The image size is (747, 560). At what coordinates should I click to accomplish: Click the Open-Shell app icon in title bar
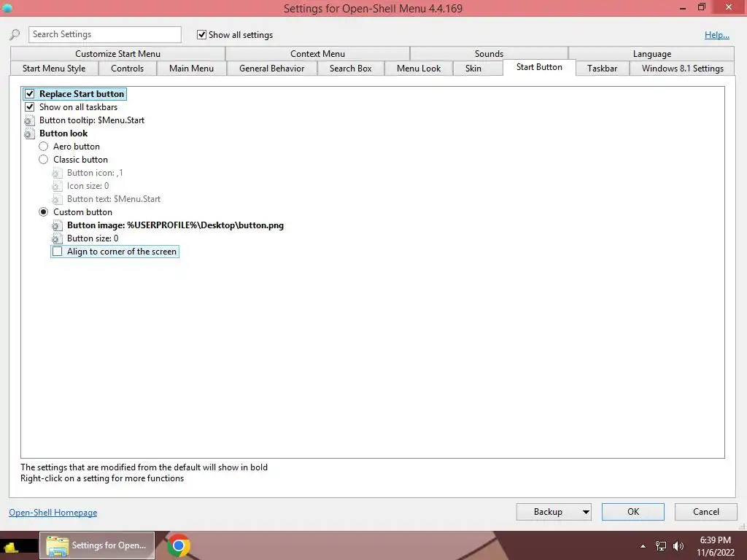pyautogui.click(x=7, y=8)
